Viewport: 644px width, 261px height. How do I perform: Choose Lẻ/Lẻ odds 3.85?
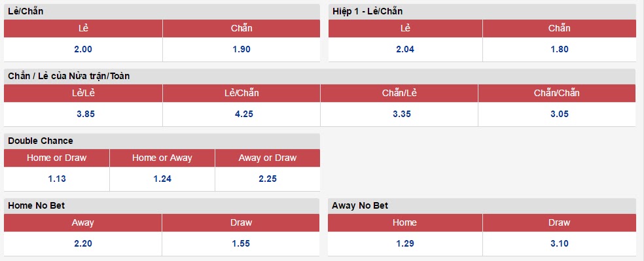tap(86, 114)
